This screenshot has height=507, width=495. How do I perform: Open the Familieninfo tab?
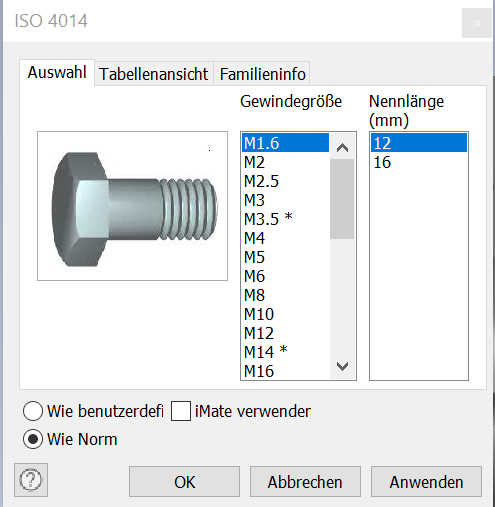coord(262,74)
